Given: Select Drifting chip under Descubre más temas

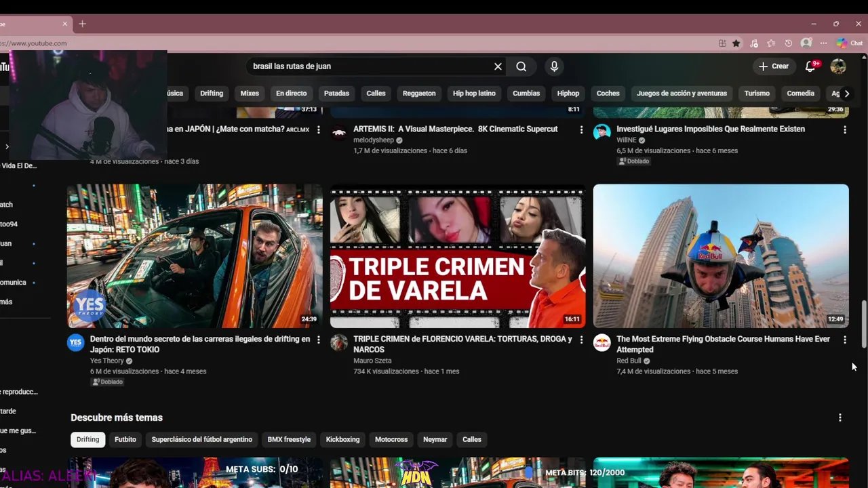Looking at the screenshot, I should pyautogui.click(x=87, y=439).
